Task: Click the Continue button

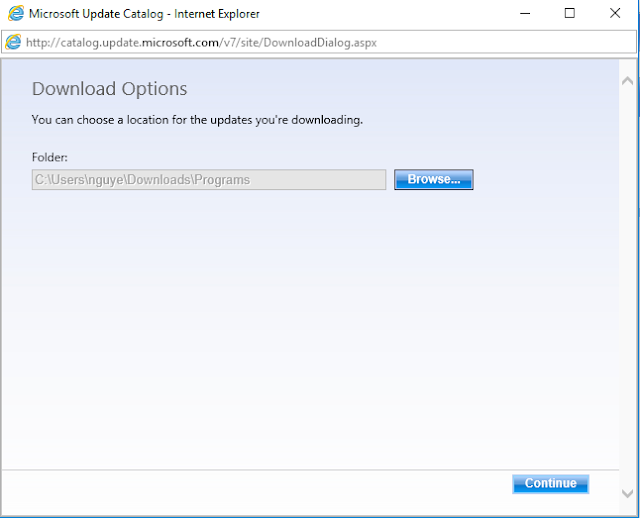Action: click(x=550, y=484)
